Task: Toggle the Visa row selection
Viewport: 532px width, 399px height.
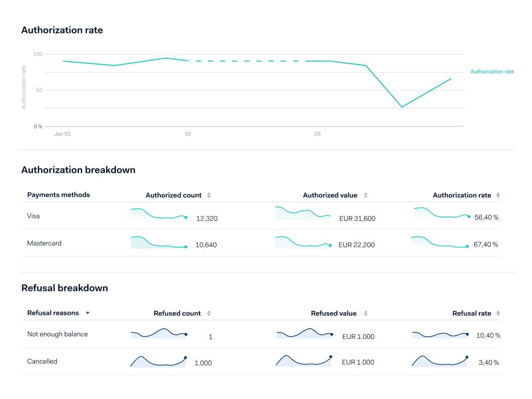Action: point(34,216)
